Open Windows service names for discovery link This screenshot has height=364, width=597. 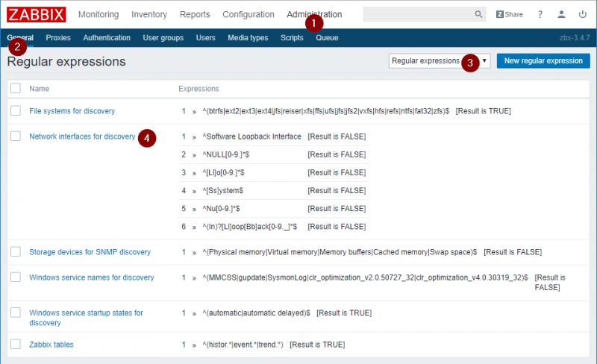coord(91,277)
